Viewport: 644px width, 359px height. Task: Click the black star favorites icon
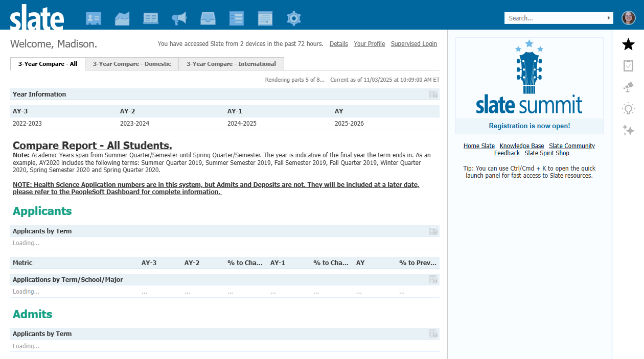[628, 44]
